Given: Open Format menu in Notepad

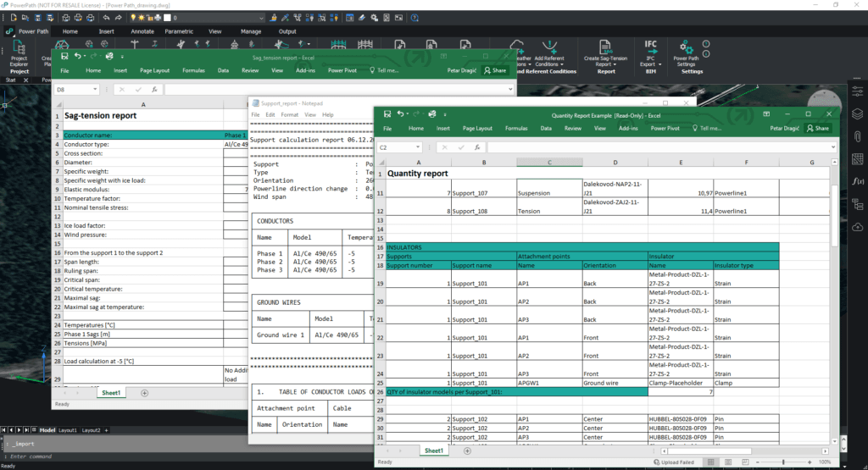Looking at the screenshot, I should (289, 115).
